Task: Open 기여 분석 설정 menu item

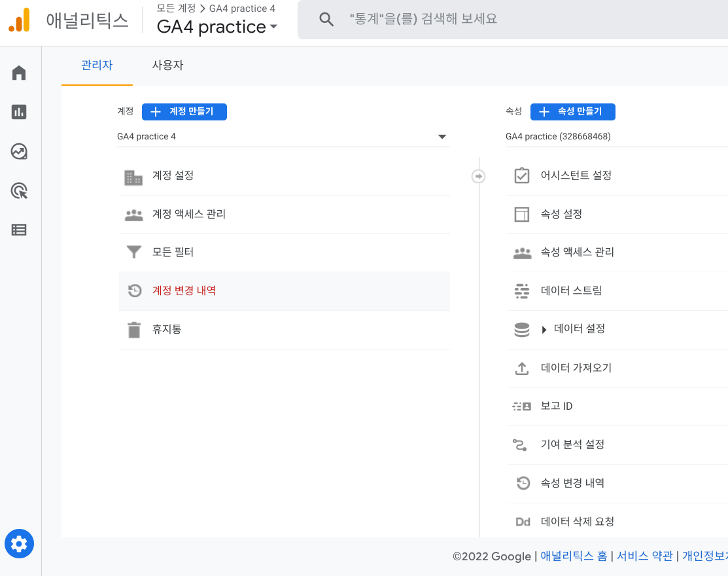Action: pos(617,445)
